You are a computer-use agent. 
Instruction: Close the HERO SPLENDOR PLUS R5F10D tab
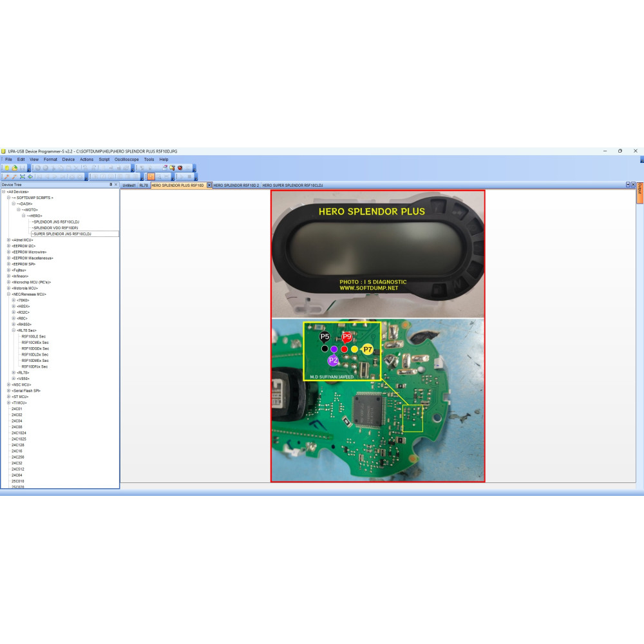[x=209, y=185]
